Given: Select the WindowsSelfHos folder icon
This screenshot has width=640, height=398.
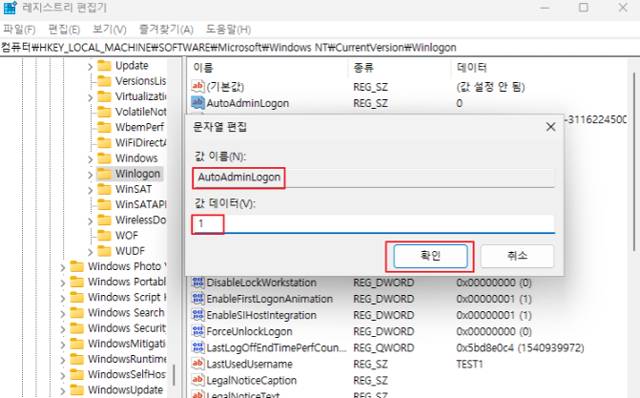Looking at the screenshot, I should pos(77,374).
